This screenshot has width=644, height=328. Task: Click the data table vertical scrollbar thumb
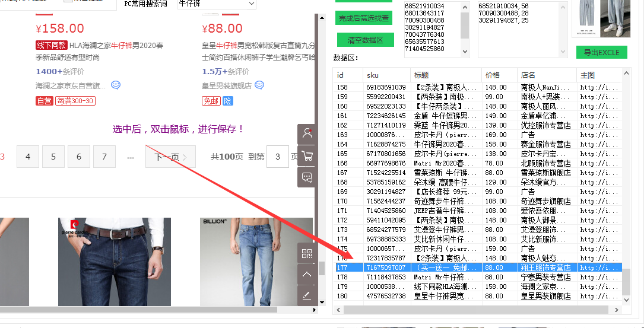(x=626, y=282)
